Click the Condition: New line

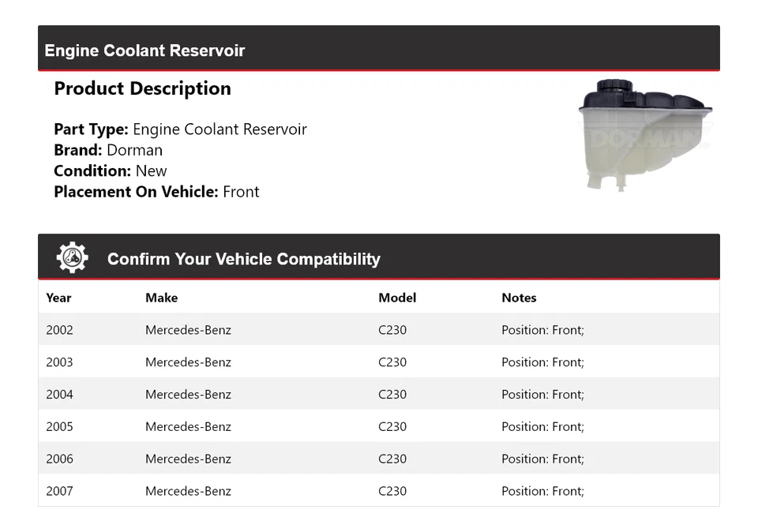(x=111, y=170)
